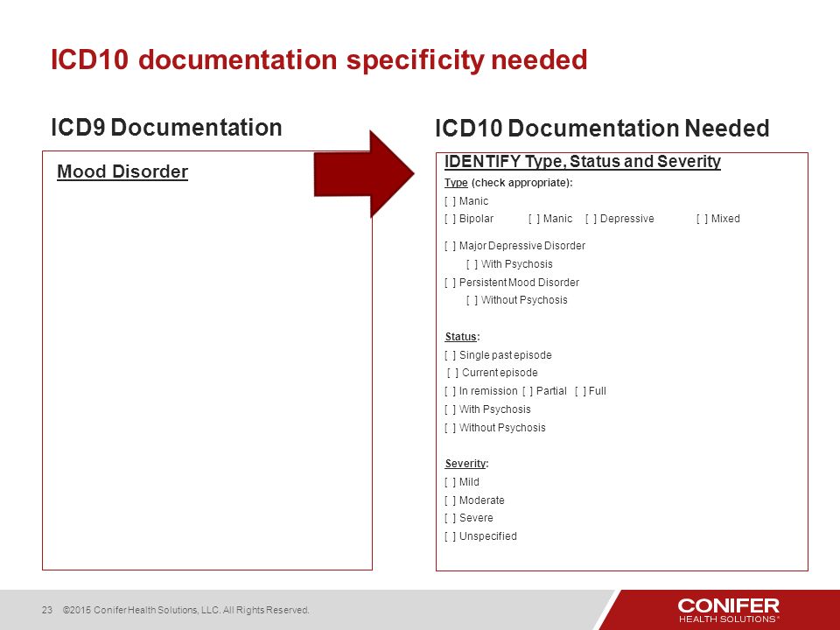Tick Without Psychosis in the Status section
Viewport: 840px width, 630px height.
point(450,428)
